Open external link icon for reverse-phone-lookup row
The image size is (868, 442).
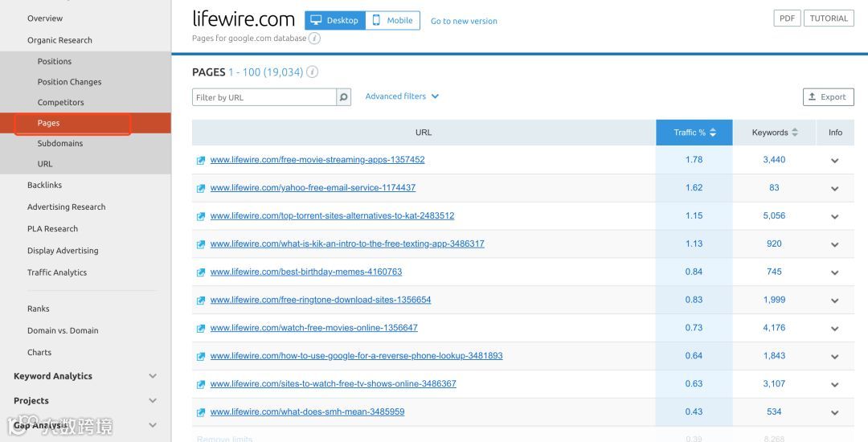coord(201,357)
